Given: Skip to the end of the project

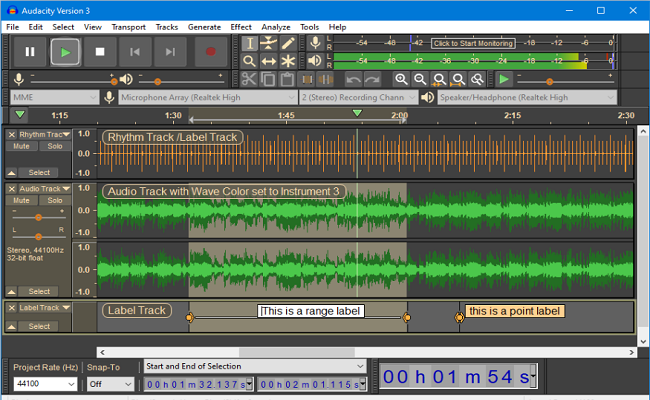Looking at the screenshot, I should coord(170,52).
